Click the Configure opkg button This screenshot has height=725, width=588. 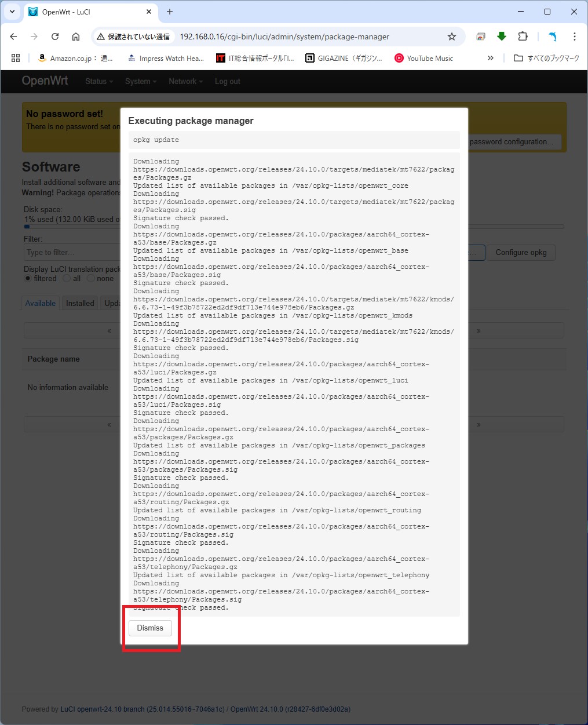[521, 252]
